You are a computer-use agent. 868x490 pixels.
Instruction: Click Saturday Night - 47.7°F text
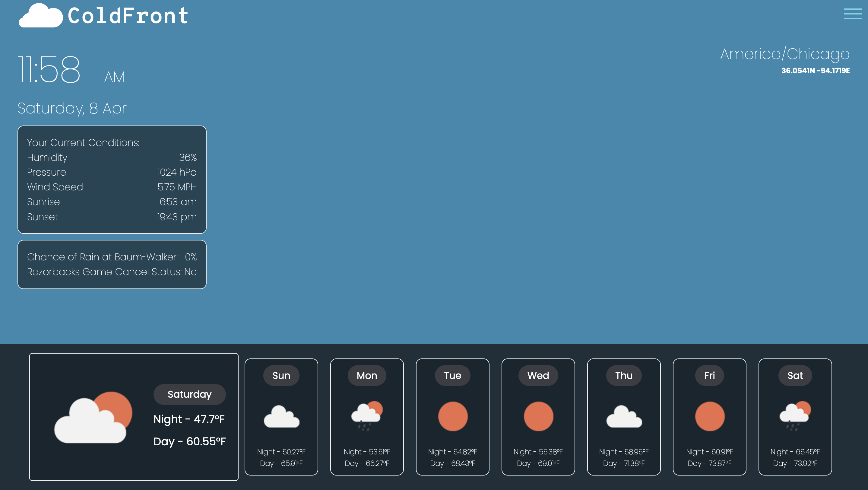click(189, 419)
